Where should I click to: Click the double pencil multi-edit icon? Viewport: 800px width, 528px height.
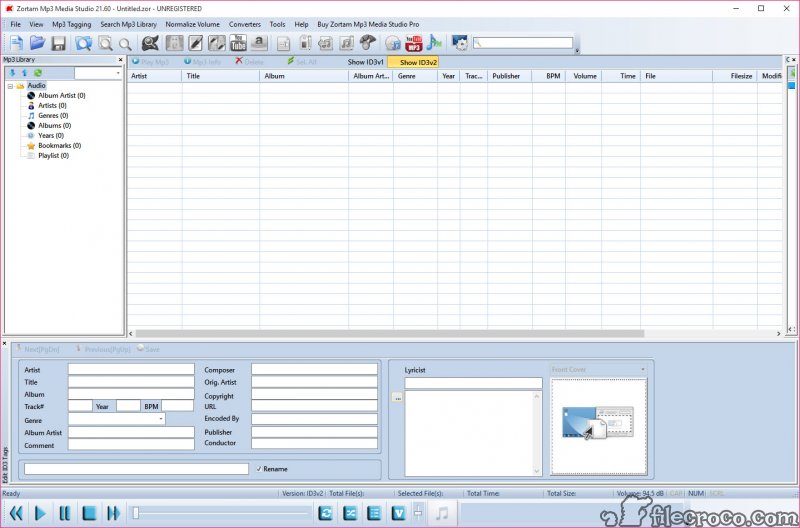coord(217,43)
